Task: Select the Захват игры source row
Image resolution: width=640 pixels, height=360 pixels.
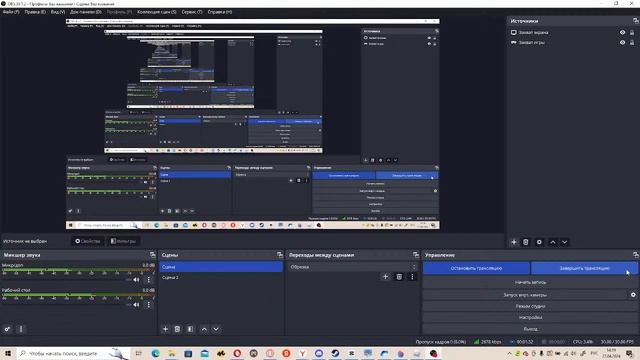Action: [x=573, y=42]
